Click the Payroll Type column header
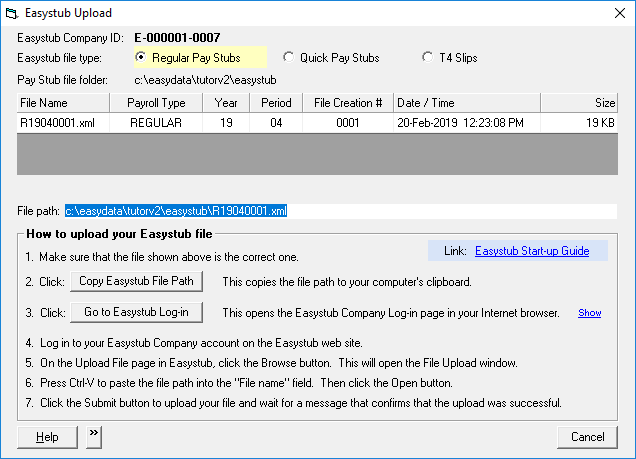This screenshot has height=459, width=636. click(156, 103)
